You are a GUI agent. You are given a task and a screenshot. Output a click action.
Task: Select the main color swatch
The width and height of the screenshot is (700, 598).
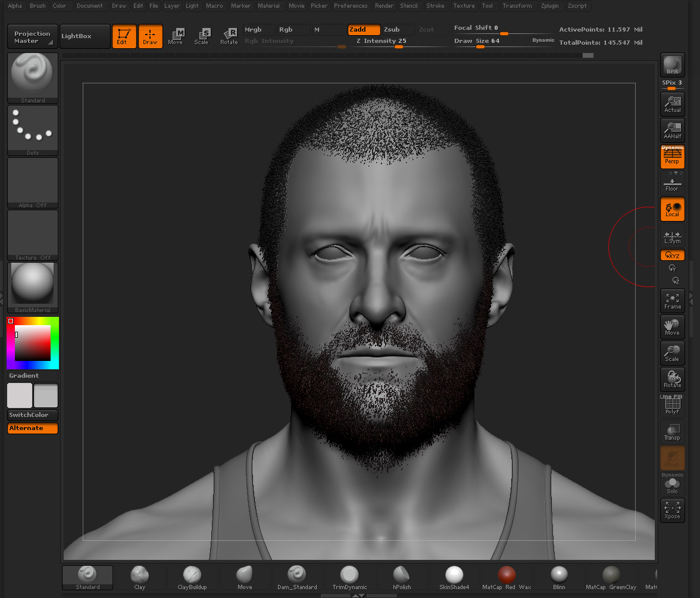coord(20,395)
